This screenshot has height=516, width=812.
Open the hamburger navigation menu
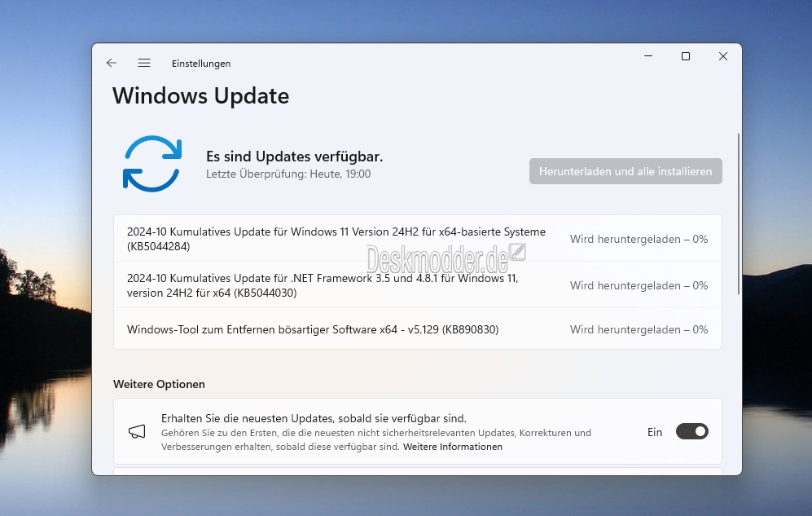coord(144,64)
